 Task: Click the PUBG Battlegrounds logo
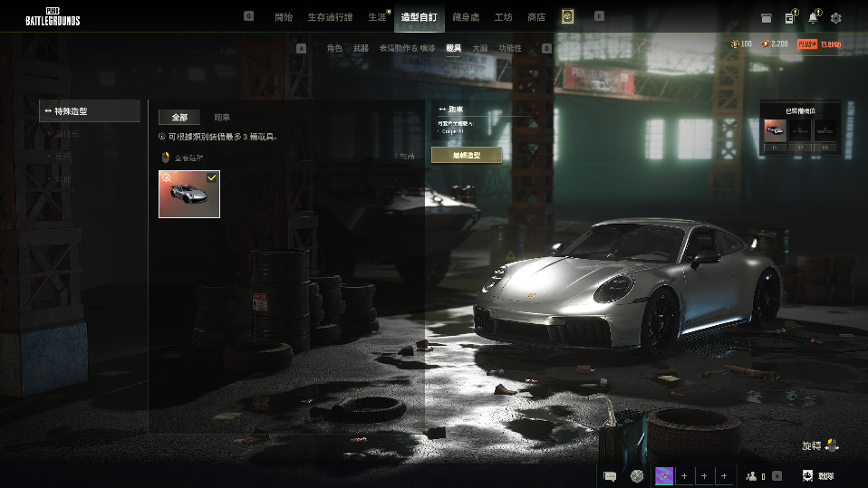[53, 16]
